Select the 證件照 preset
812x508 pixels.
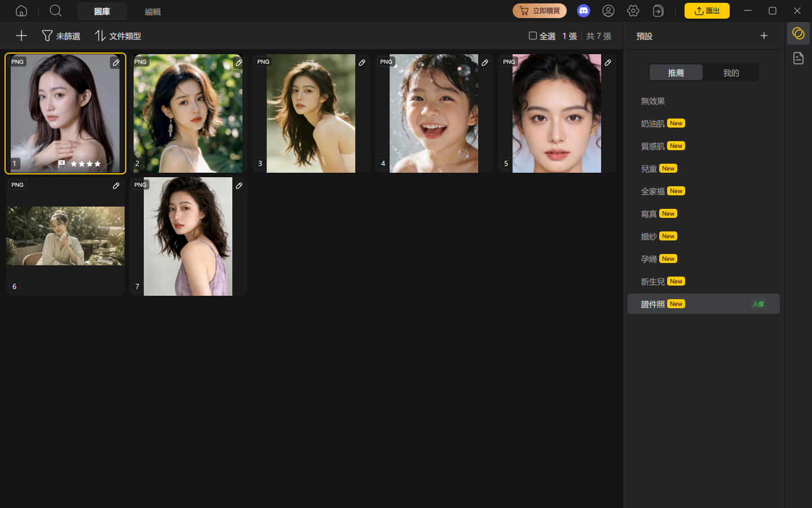coord(703,304)
